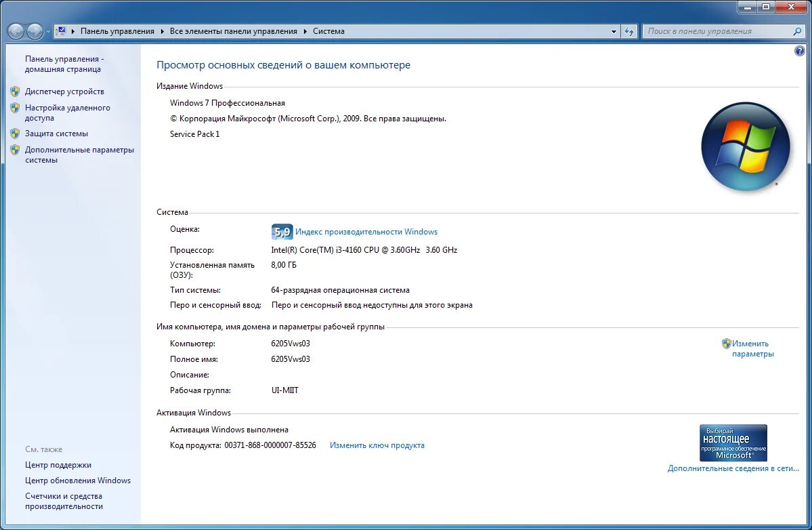Click 64-разрядная операционная система text
Screen dimensions: 812x530
pyautogui.click(x=340, y=290)
